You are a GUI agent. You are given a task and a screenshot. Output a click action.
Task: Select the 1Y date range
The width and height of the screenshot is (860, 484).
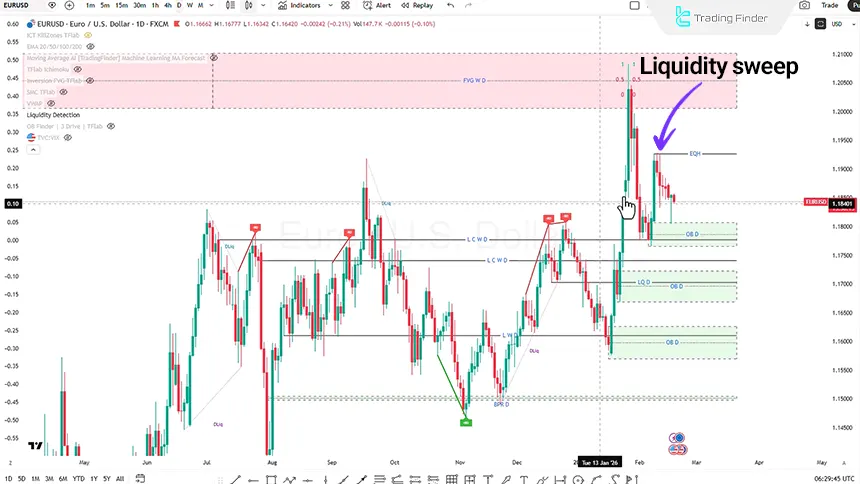pos(94,479)
